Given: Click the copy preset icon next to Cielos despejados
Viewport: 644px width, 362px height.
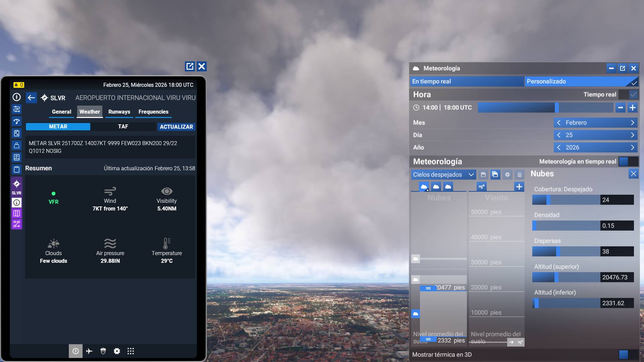Looking at the screenshot, I should 495,175.
